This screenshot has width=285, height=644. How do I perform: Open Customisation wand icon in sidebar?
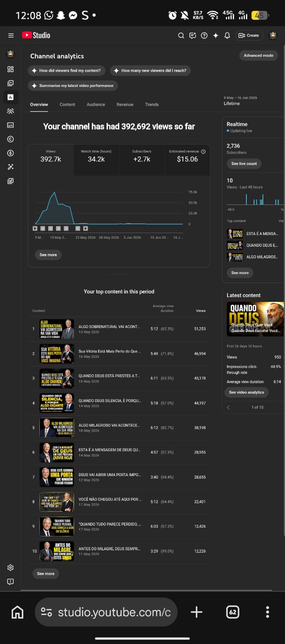pyautogui.click(x=10, y=167)
